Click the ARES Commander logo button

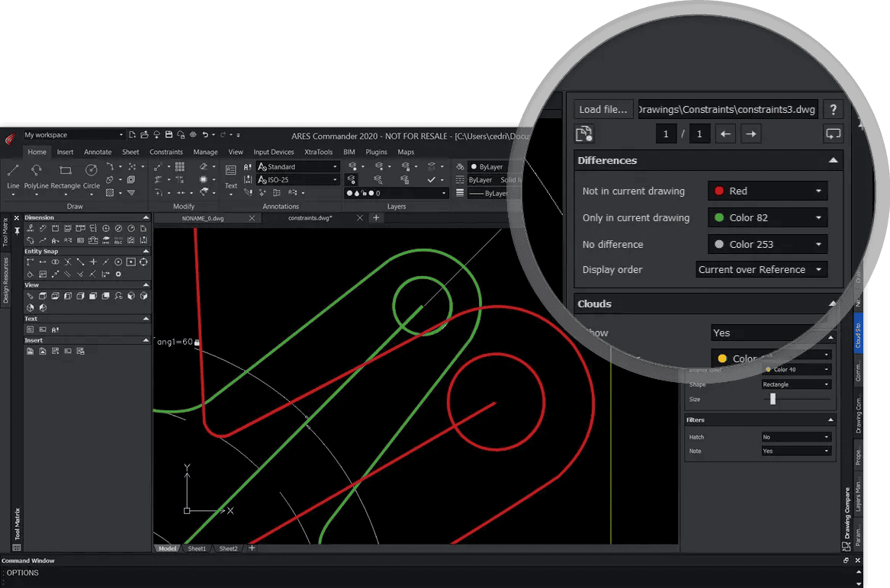(10, 139)
